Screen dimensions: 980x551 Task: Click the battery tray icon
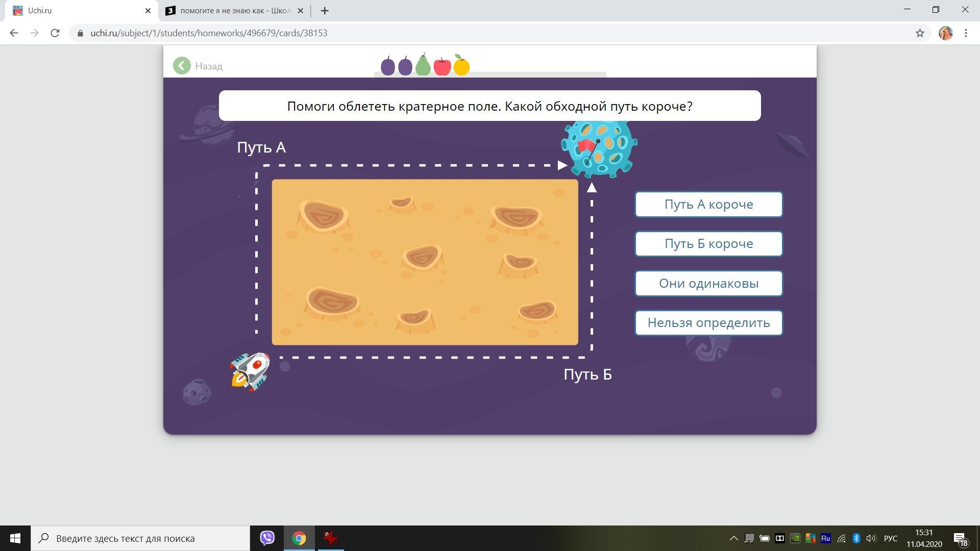[764, 538]
